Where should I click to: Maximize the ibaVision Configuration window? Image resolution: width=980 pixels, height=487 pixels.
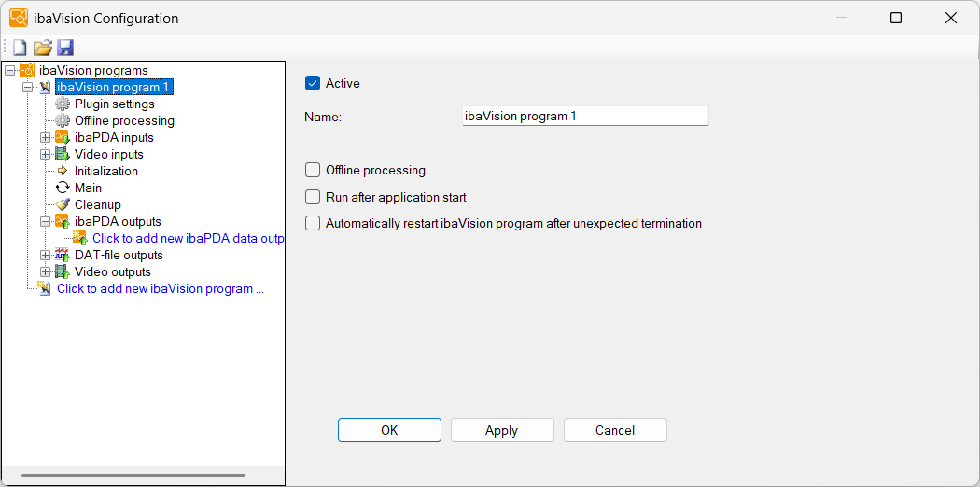pos(896,18)
